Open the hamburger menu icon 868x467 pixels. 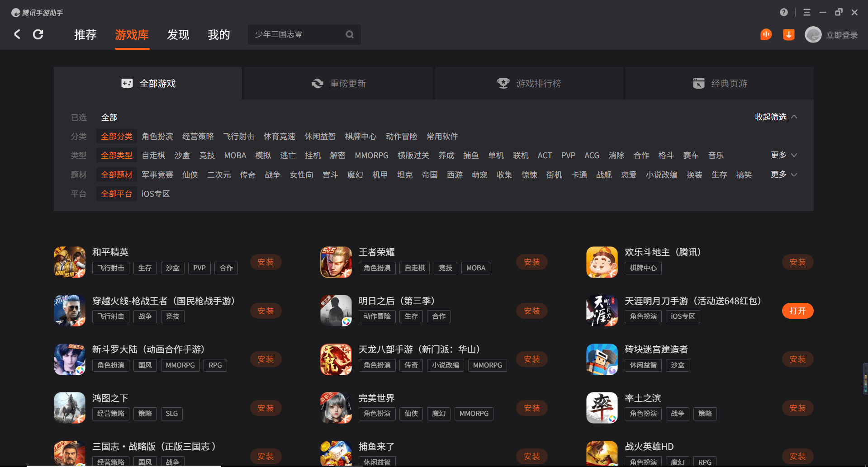click(x=807, y=12)
